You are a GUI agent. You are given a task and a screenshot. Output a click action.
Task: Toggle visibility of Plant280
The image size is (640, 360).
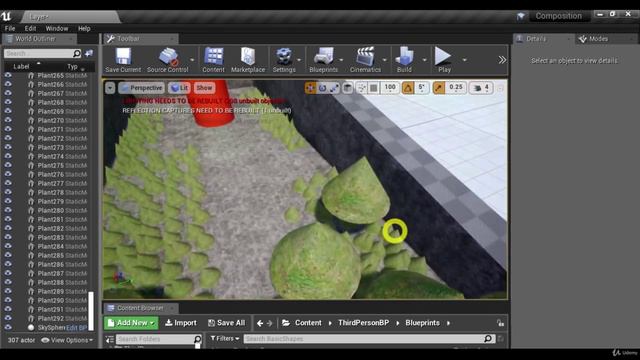(x=8, y=210)
